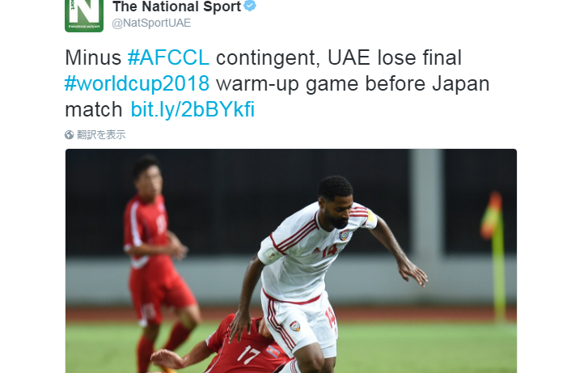Click the yellow sleeve patch on player 14
The image size is (588, 373).
point(371,217)
